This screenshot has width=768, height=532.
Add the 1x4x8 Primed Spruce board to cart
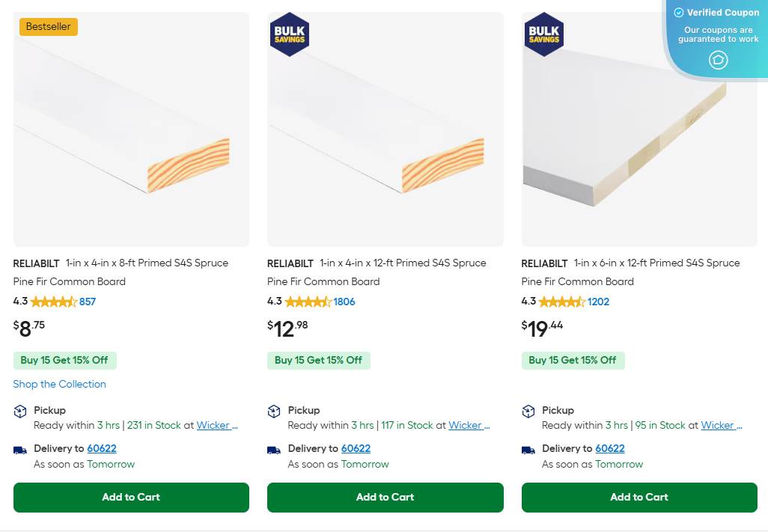tap(131, 497)
